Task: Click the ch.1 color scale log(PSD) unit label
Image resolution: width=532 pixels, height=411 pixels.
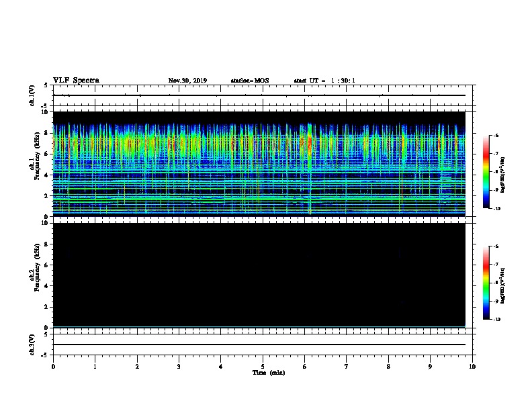Action: [x=503, y=175]
